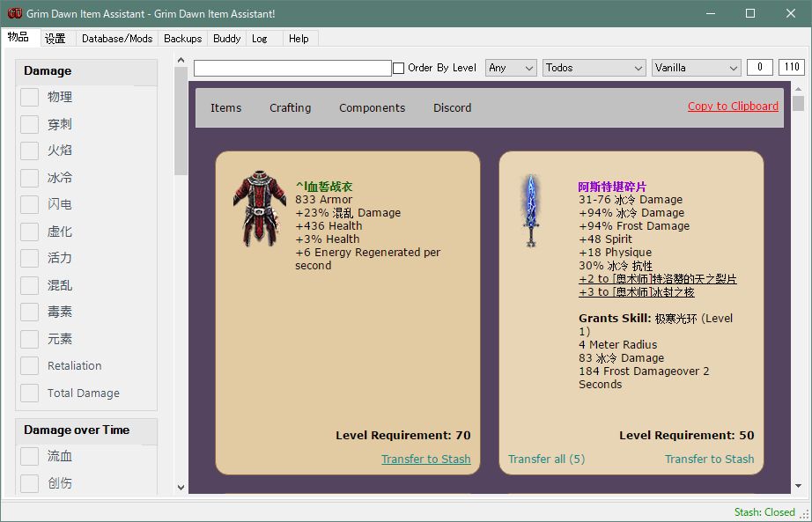812x522 pixels.
Task: Click the Stash: Closed status text
Action: pyautogui.click(x=764, y=512)
